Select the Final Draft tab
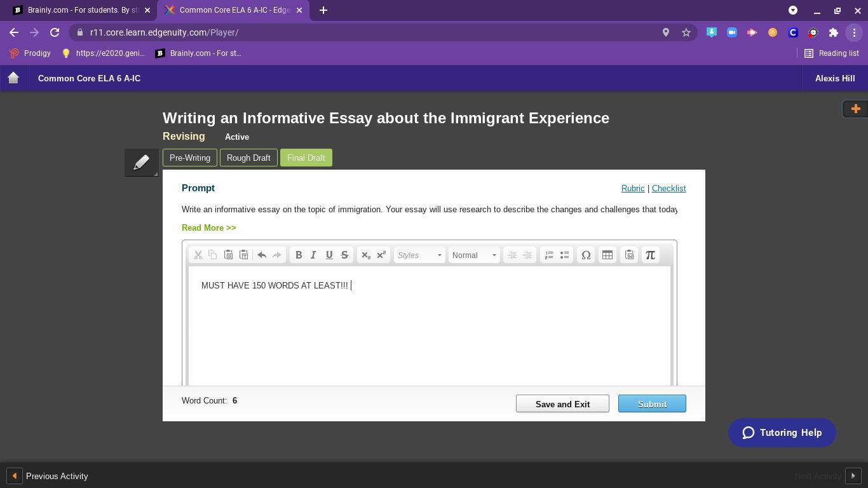 pos(306,158)
